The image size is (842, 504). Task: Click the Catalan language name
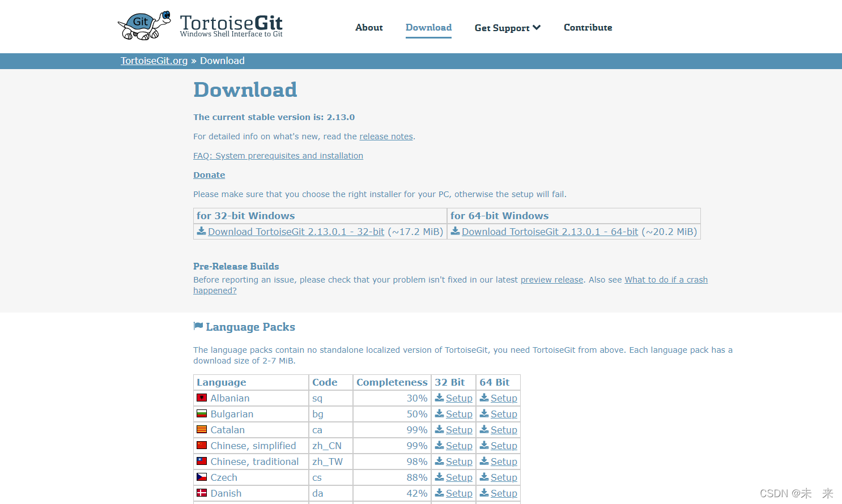(228, 430)
